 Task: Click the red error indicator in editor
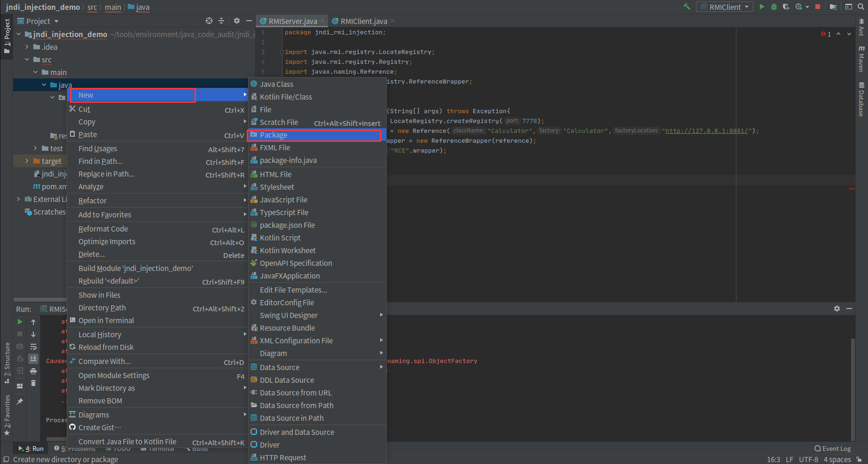coord(826,34)
